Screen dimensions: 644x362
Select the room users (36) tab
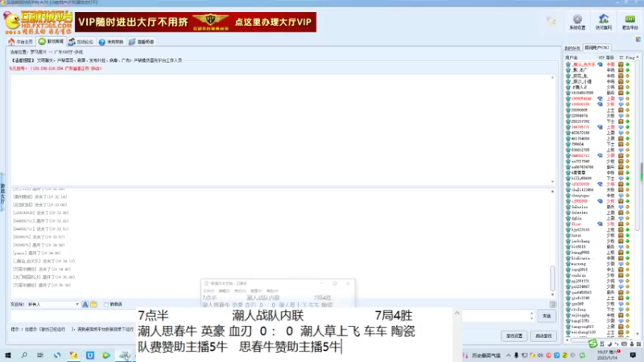(x=597, y=47)
